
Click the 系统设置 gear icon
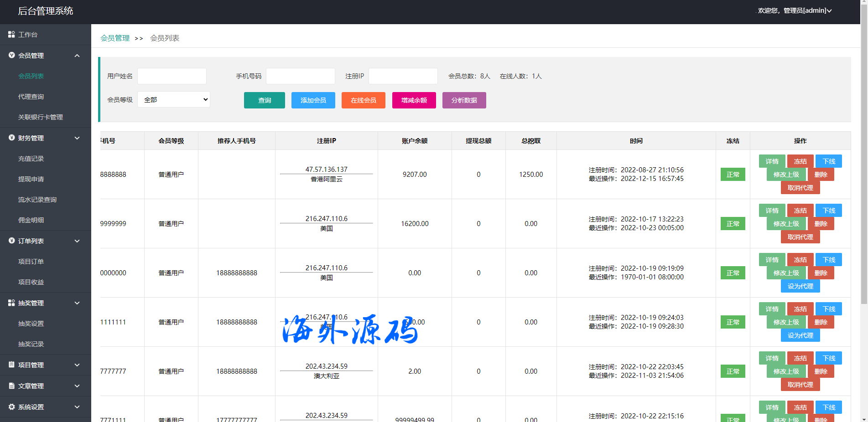click(11, 407)
